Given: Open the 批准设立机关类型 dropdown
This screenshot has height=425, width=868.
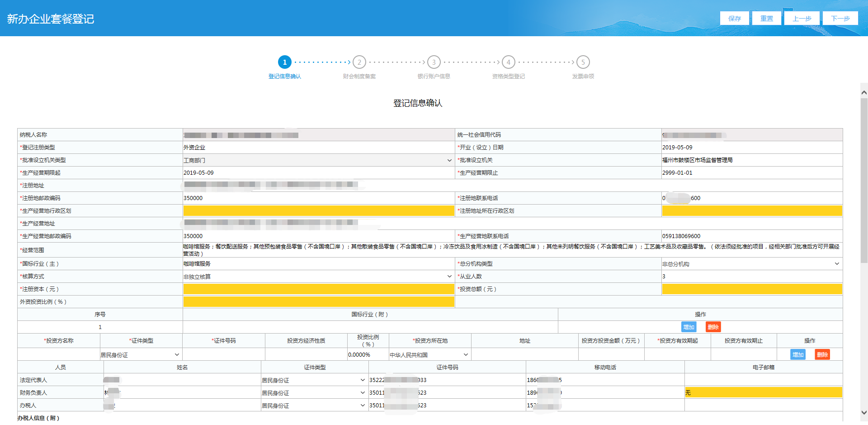Looking at the screenshot, I should 318,160.
